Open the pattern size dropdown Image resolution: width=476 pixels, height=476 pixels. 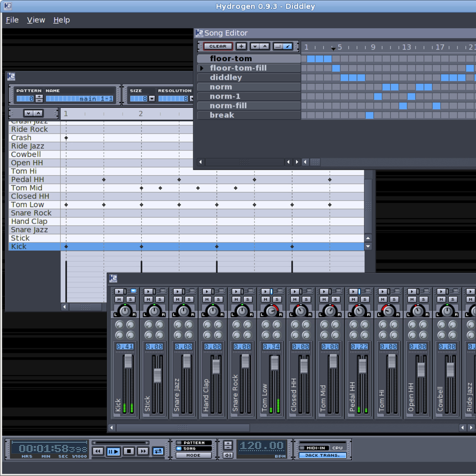(x=152, y=99)
